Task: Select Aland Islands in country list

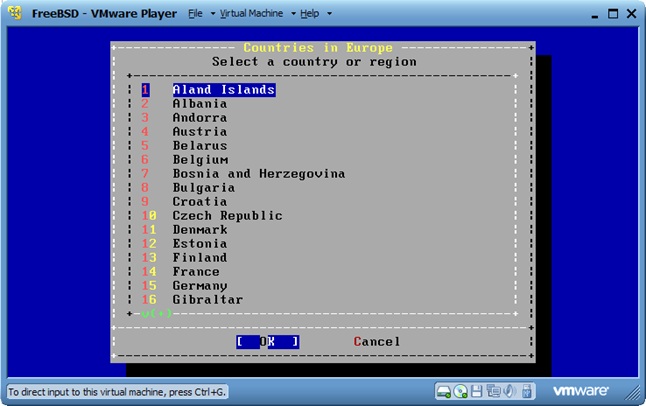Action: tap(223, 90)
